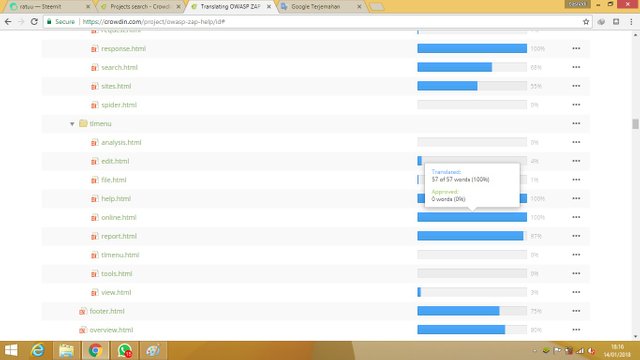Switch to Chrome in the taskbar
Viewport: 640px width, 360px height.
click(96, 350)
